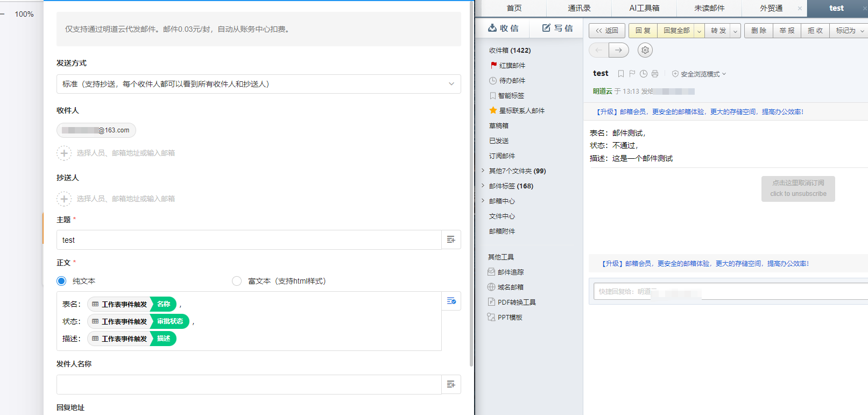
Task: Select the 纯文本 radio button
Action: pyautogui.click(x=61, y=281)
